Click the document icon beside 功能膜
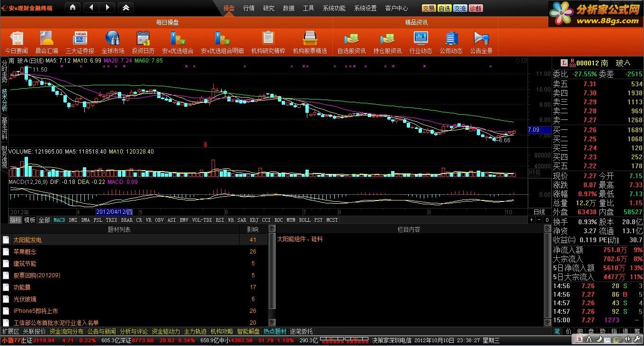 pos(6,287)
